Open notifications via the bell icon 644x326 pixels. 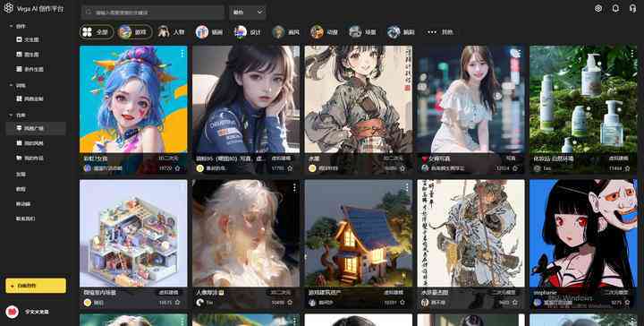[615, 8]
